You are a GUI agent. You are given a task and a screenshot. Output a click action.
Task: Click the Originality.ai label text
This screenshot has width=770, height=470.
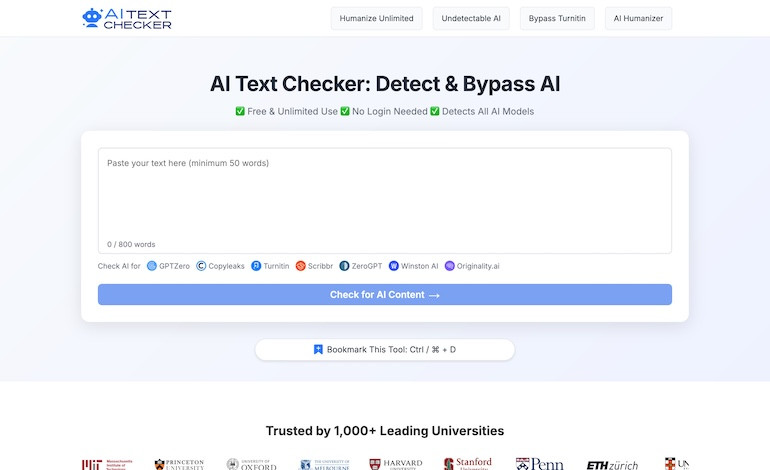click(478, 266)
